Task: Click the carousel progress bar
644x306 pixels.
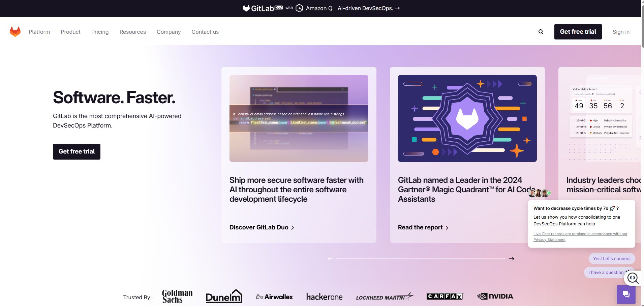Action: point(421,258)
